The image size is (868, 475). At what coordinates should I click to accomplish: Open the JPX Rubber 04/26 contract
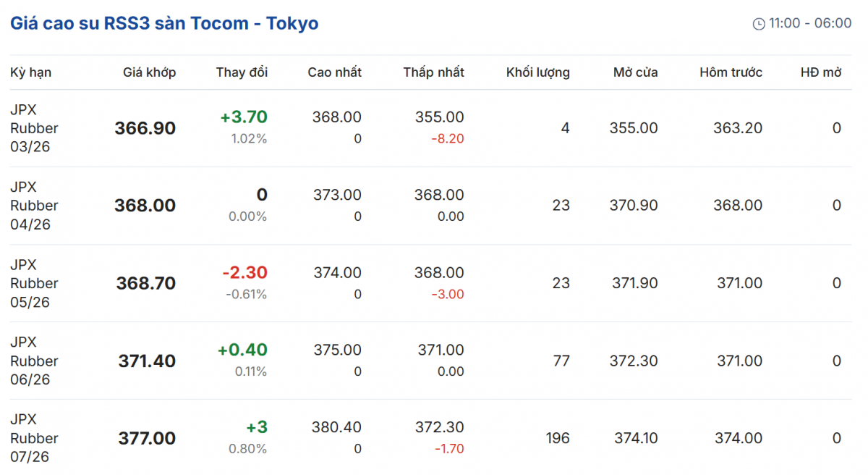[x=34, y=206]
